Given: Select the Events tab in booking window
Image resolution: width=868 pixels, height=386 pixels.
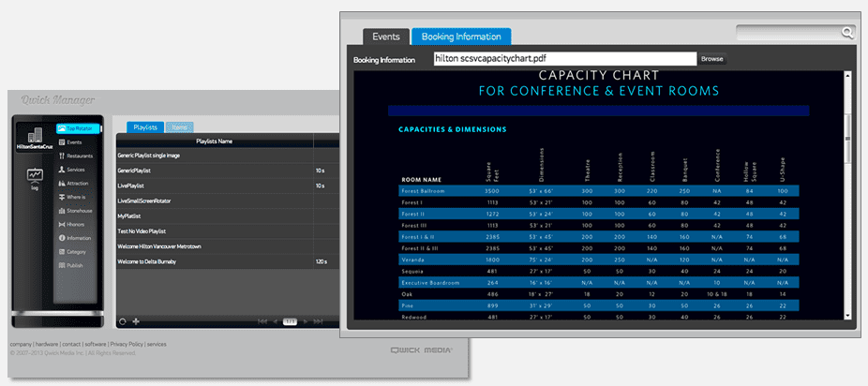Looking at the screenshot, I should pyautogui.click(x=386, y=37).
